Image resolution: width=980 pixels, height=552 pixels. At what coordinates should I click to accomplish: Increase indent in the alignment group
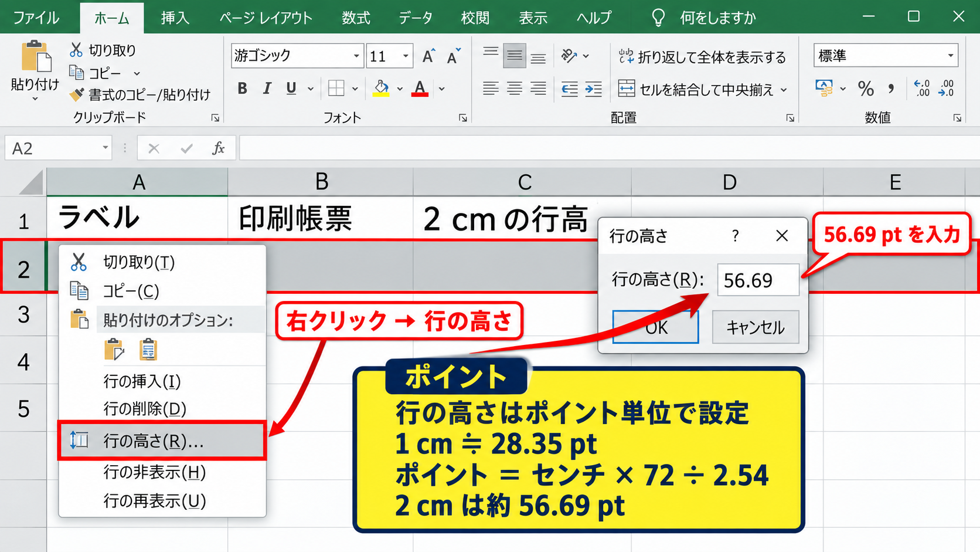click(x=593, y=89)
